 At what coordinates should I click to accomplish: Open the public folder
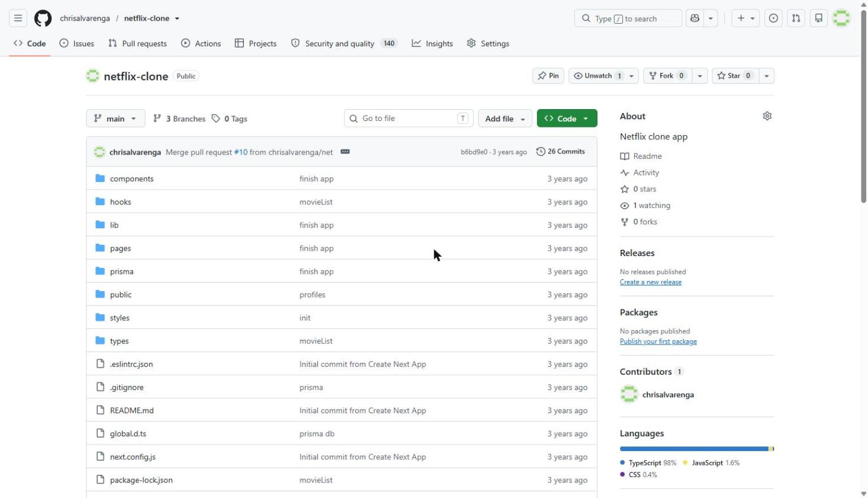(x=120, y=295)
